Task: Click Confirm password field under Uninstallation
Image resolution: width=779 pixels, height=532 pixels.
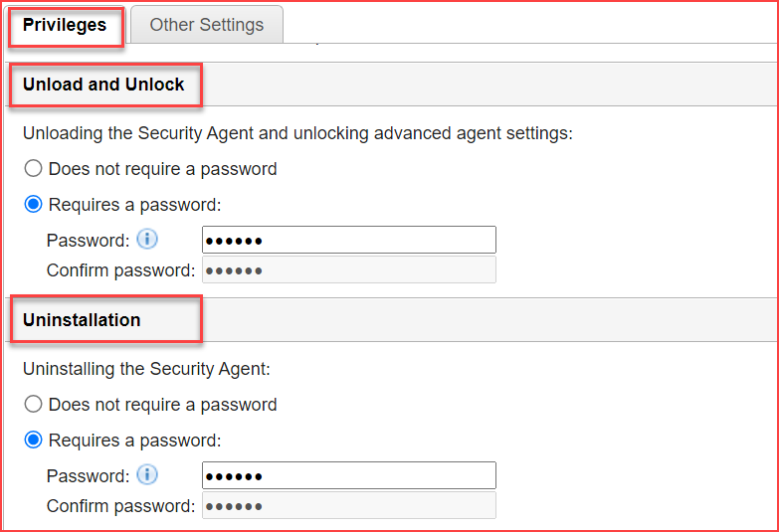Action: click(x=348, y=506)
